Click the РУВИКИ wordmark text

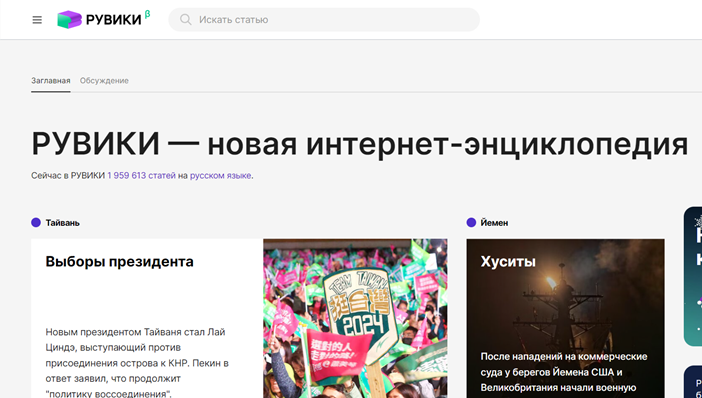pos(113,20)
